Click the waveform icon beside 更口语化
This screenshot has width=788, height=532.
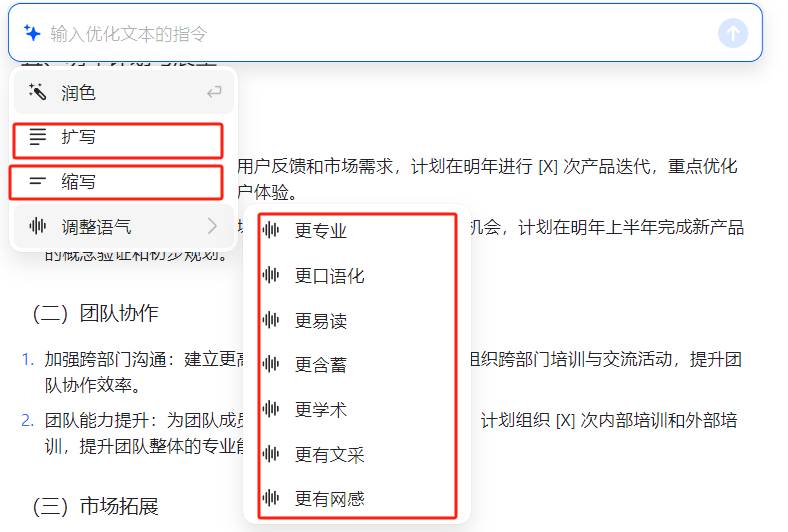(x=271, y=275)
